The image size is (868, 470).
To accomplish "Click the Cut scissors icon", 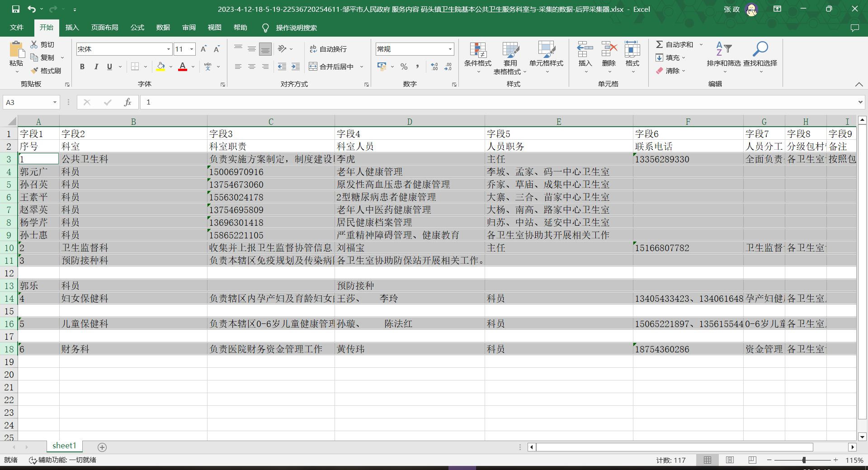I will (x=34, y=44).
